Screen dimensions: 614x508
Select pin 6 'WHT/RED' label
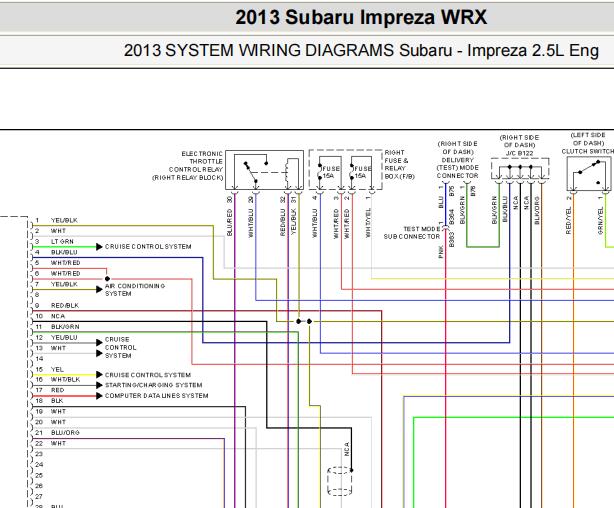[65, 273]
